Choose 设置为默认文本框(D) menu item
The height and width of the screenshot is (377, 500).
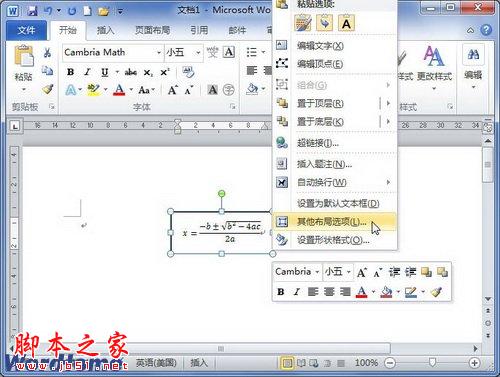click(335, 203)
